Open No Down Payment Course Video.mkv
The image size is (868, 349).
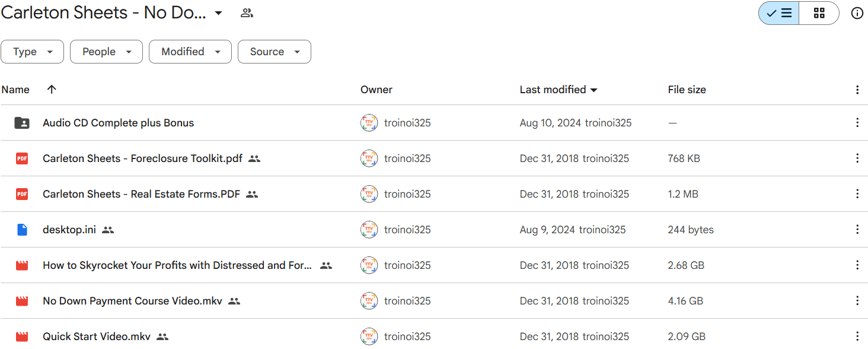[132, 301]
